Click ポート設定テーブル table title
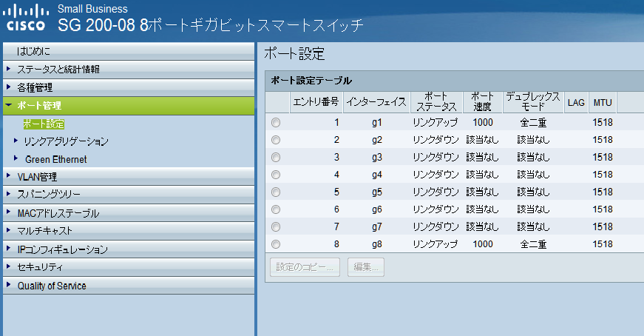This screenshot has width=644, height=336. point(311,81)
